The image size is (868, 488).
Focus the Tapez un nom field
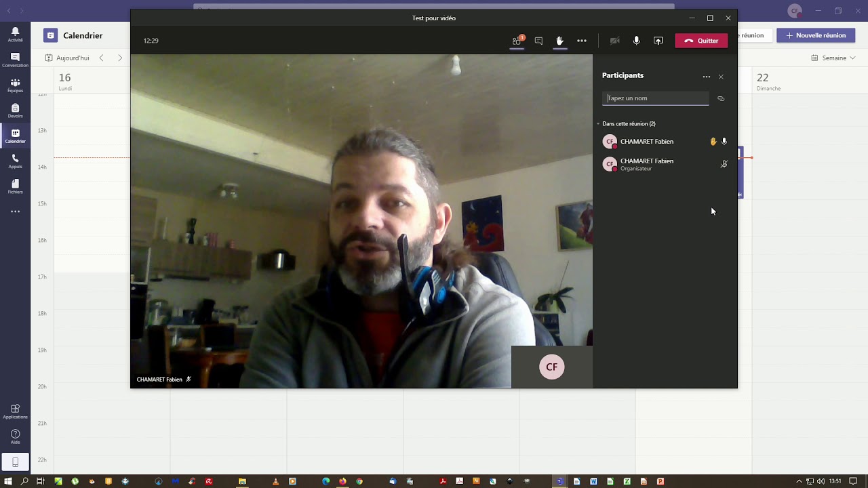click(x=655, y=98)
